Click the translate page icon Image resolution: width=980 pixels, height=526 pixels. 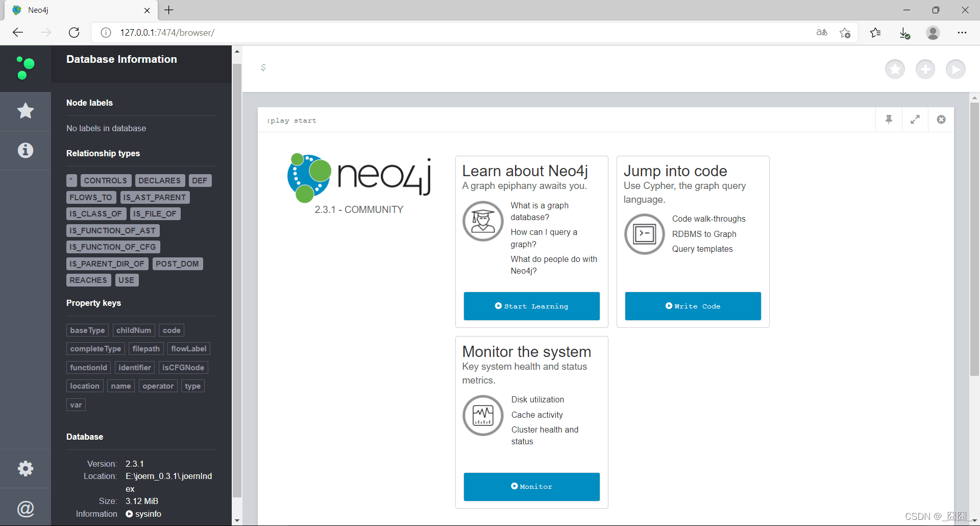[822, 33]
